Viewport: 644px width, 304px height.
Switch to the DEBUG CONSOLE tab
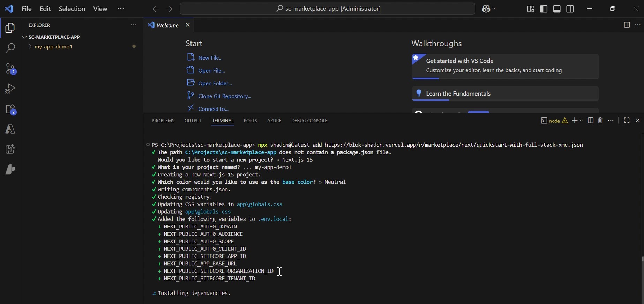click(309, 121)
